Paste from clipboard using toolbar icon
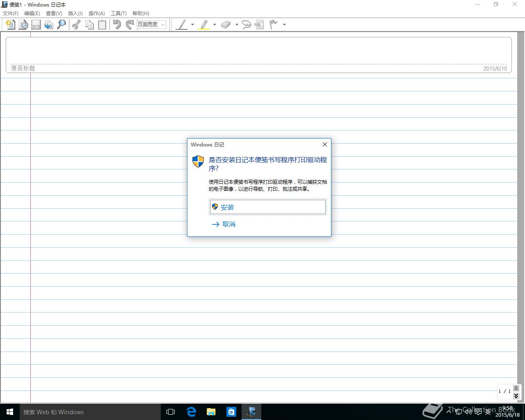The height and width of the screenshot is (420, 525). [x=102, y=25]
